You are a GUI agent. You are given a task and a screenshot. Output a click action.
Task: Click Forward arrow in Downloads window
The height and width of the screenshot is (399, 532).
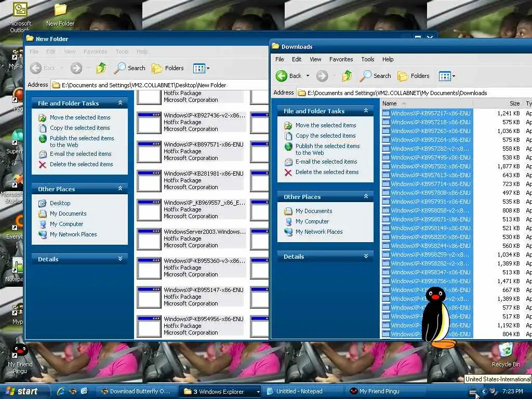pyautogui.click(x=322, y=76)
